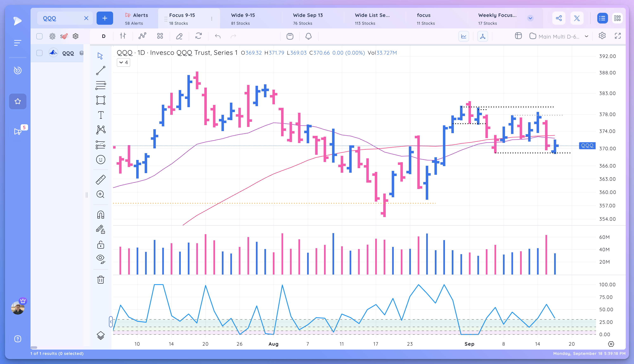This screenshot has width=634, height=364.
Task: Expand more watchlist tabs dropdown
Action: click(530, 18)
